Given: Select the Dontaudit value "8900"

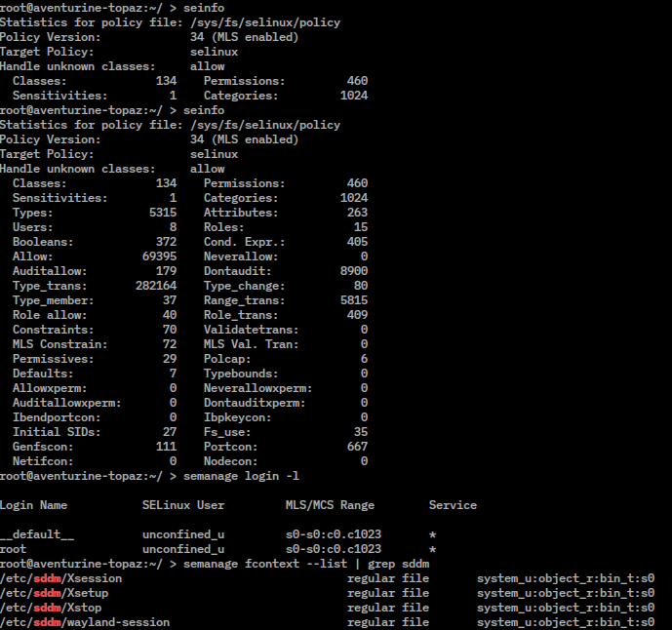Looking at the screenshot, I should [354, 271].
